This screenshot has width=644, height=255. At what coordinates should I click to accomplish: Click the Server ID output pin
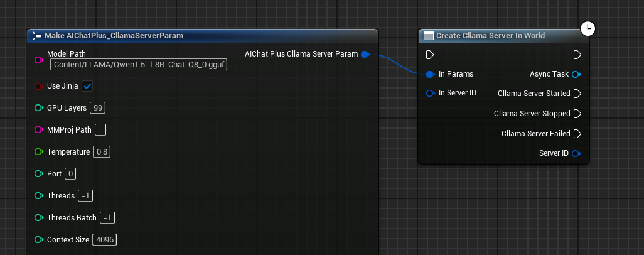pos(576,153)
